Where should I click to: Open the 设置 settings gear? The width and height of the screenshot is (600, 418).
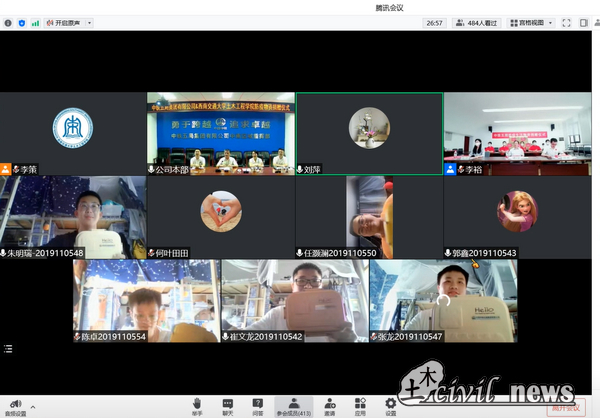(390, 404)
